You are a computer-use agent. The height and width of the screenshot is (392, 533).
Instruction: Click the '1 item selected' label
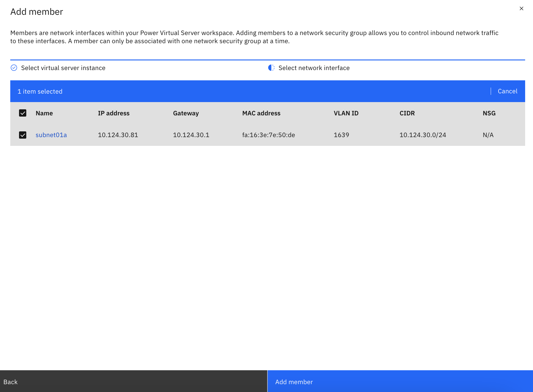coord(40,92)
